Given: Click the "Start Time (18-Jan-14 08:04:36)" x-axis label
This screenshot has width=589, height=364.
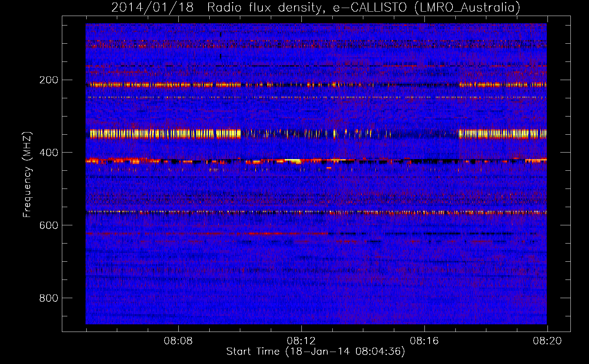Looking at the screenshot, I should click(x=316, y=352).
